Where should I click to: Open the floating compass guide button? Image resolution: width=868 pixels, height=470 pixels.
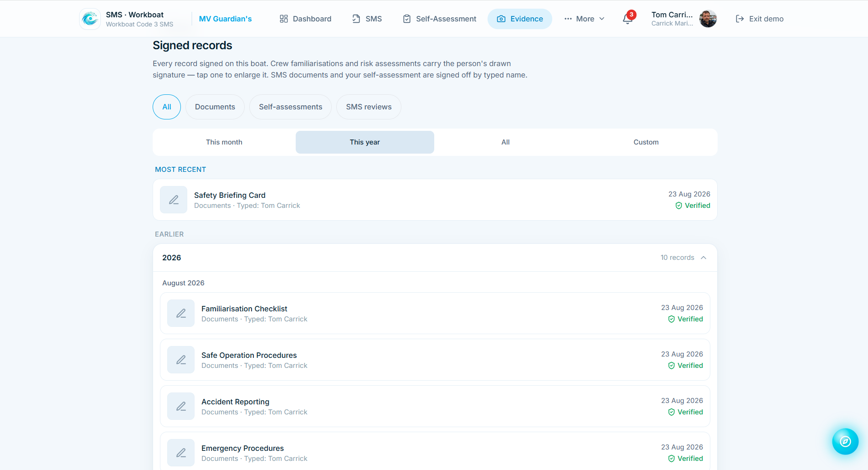[x=845, y=441]
